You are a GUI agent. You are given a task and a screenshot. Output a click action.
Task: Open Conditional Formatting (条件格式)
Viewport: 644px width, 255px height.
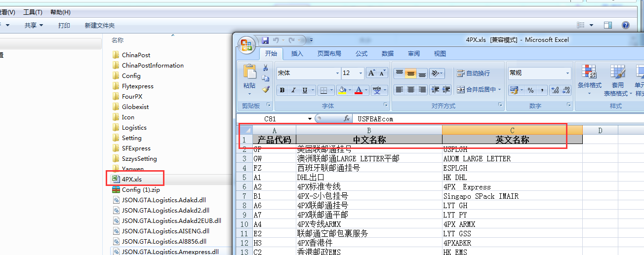tap(590, 80)
